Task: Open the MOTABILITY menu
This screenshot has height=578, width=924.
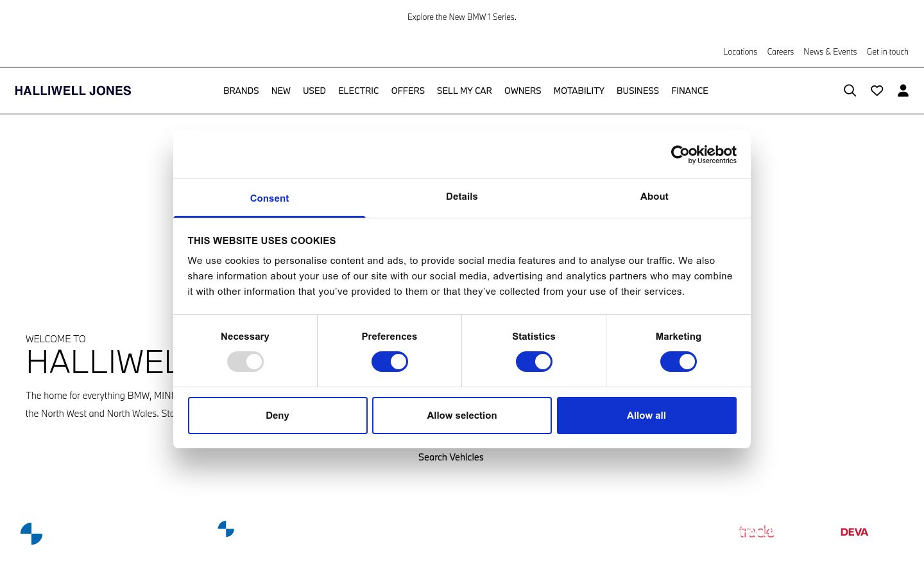Action: coord(579,91)
